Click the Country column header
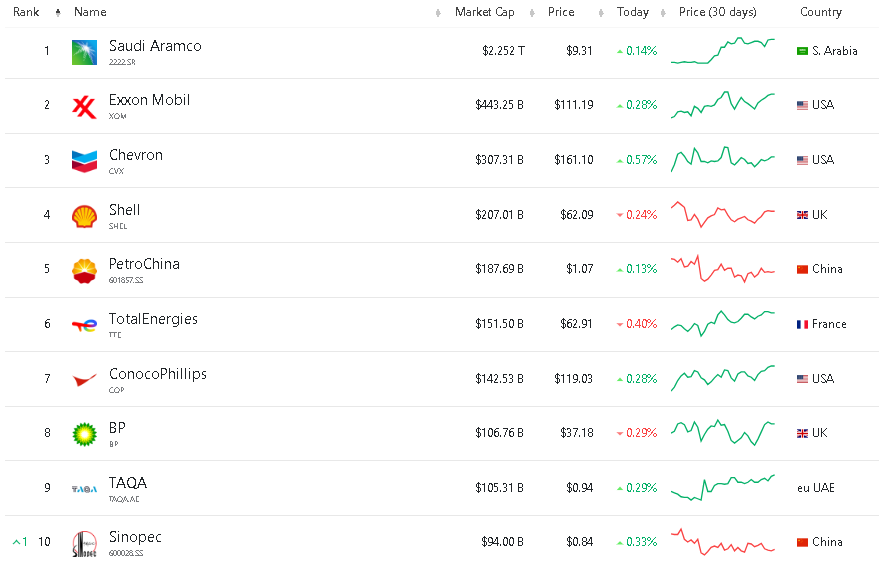This screenshot has width=879, height=561. 821,12
